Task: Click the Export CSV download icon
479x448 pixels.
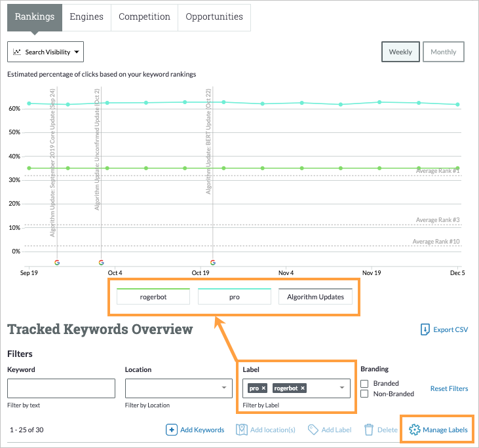Action: pos(425,329)
